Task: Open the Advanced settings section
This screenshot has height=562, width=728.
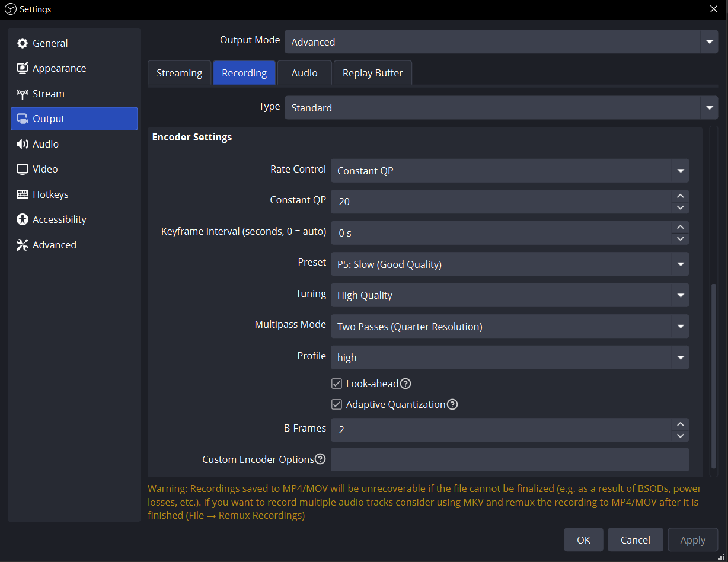Action: pyautogui.click(x=74, y=245)
